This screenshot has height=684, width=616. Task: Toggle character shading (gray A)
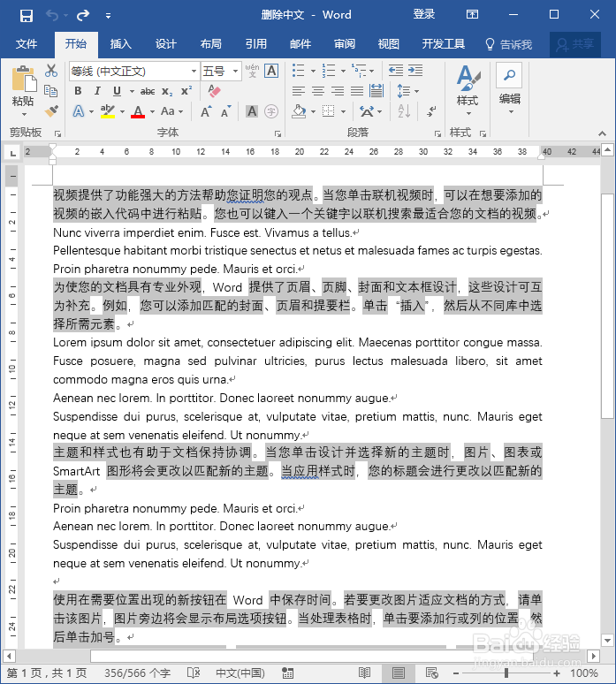tap(252, 111)
